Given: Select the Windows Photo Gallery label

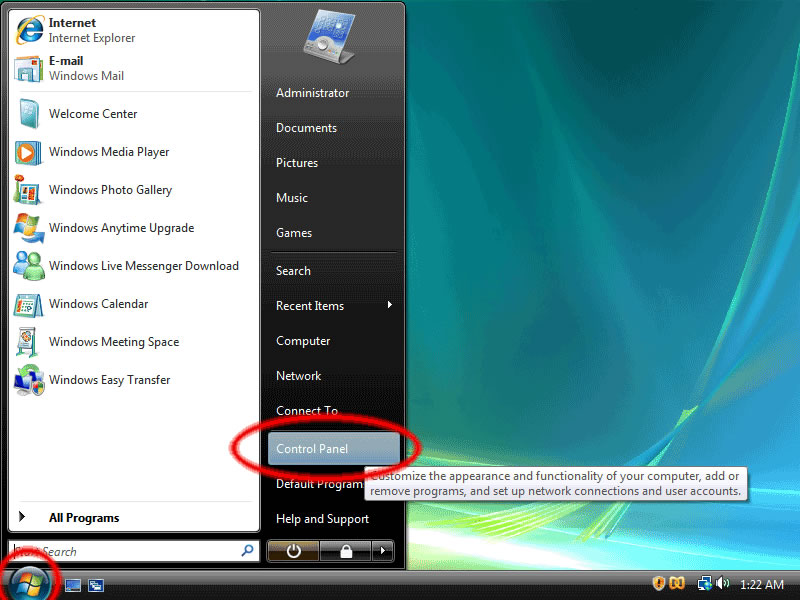Looking at the screenshot, I should [x=110, y=190].
